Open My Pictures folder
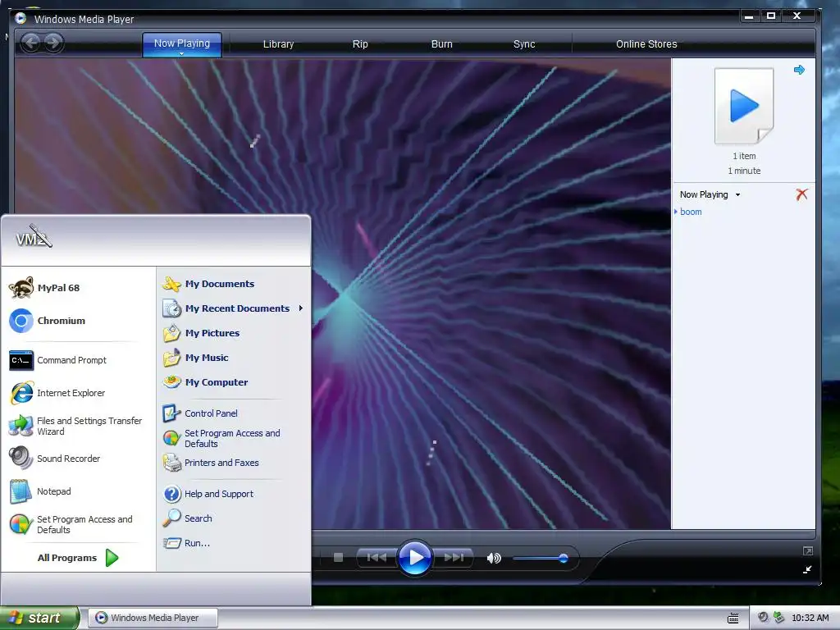 (234, 333)
